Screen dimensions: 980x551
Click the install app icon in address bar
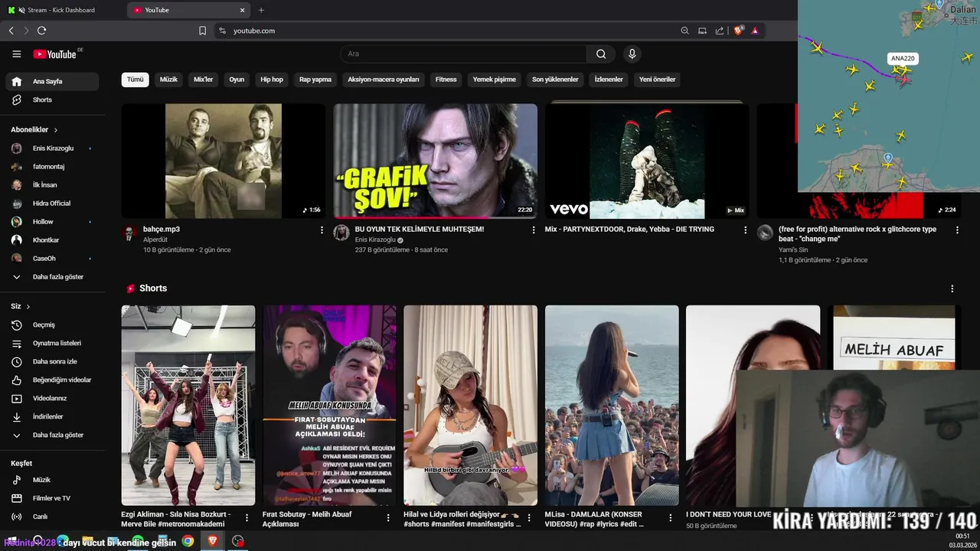pos(702,31)
